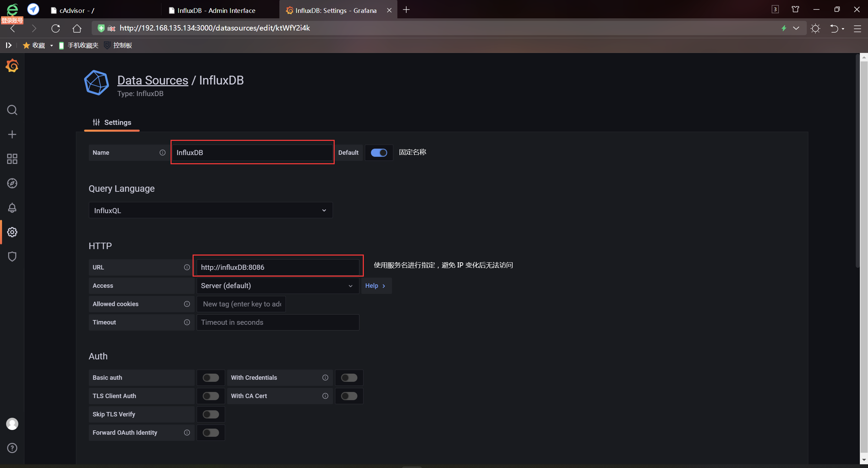Viewport: 868px width, 468px height.
Task: Open the Grafana home logo
Action: point(12,65)
